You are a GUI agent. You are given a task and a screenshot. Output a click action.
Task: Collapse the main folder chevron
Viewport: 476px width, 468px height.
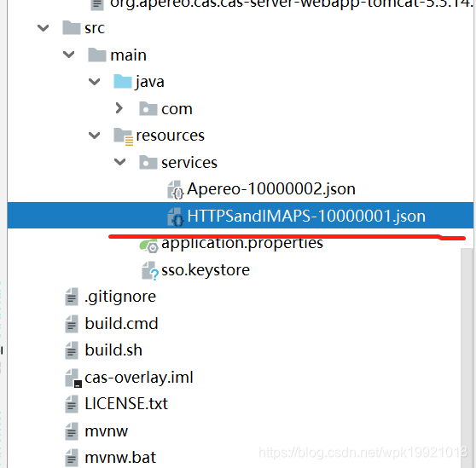68,55
